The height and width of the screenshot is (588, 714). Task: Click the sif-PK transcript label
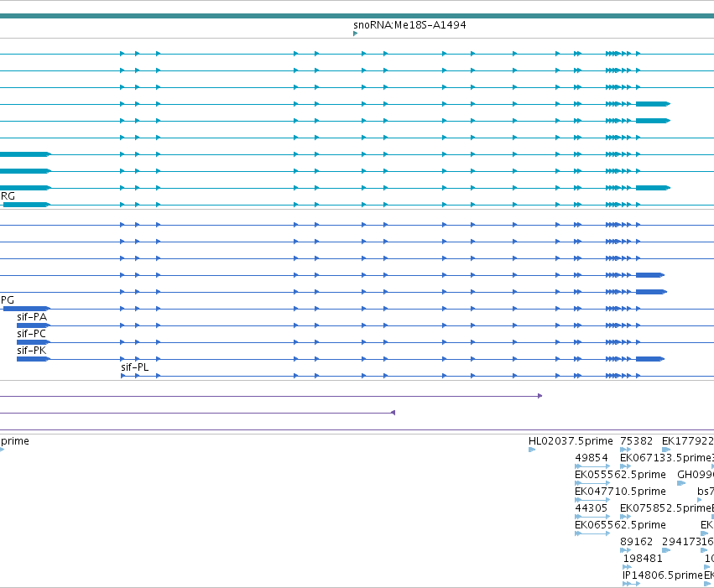31,351
